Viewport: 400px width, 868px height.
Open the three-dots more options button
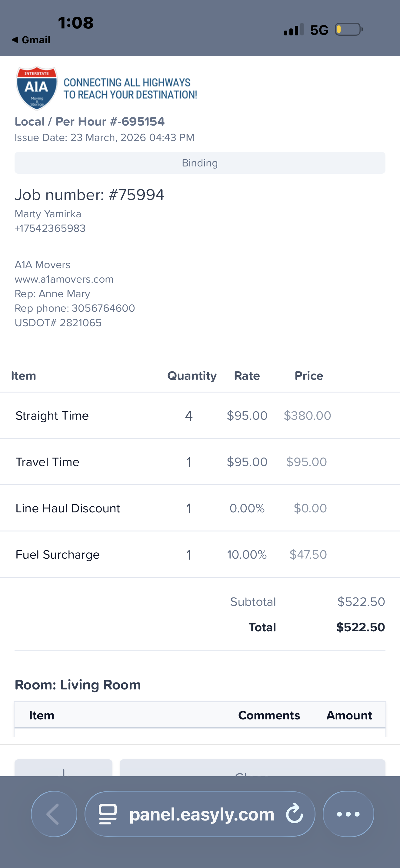348,814
